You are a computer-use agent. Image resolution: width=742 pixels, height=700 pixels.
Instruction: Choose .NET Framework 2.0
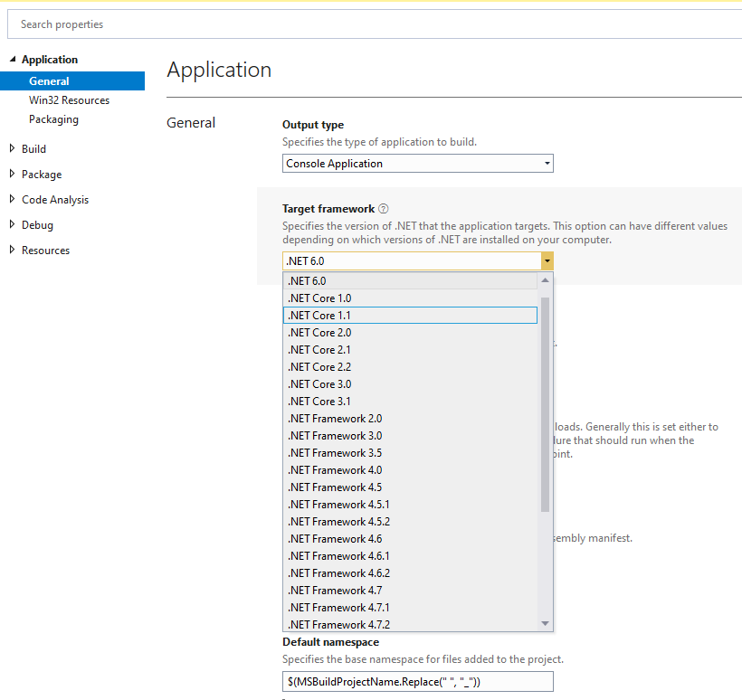(x=410, y=419)
